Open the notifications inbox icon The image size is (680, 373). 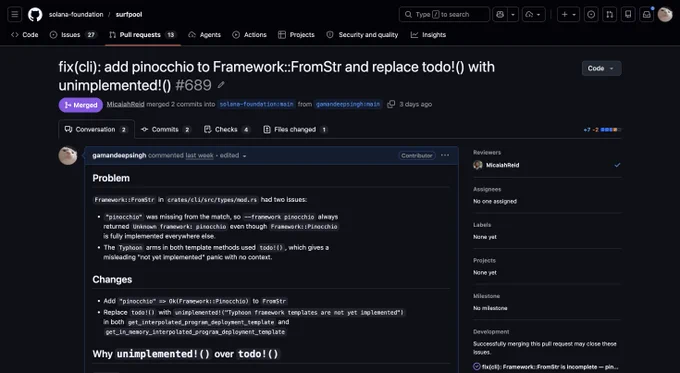(647, 14)
